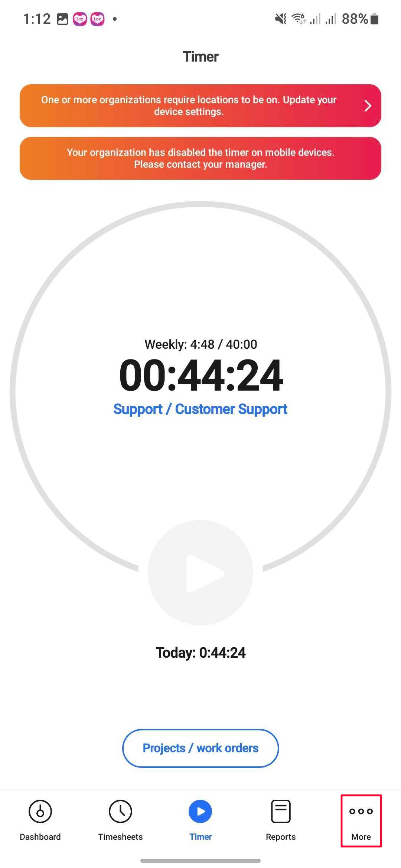Tap the Today 0:44:24 total label
This screenshot has width=401, height=868.
tap(200, 653)
